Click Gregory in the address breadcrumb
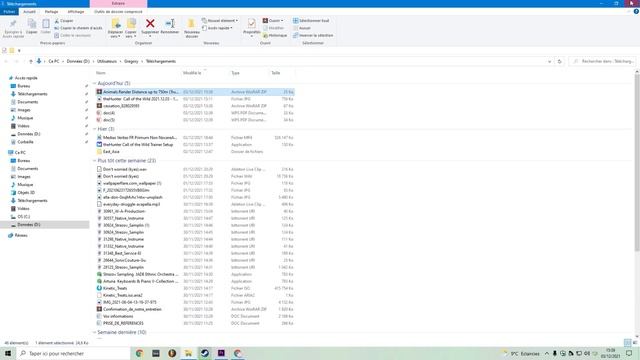This screenshot has width=640, height=360. click(x=131, y=61)
